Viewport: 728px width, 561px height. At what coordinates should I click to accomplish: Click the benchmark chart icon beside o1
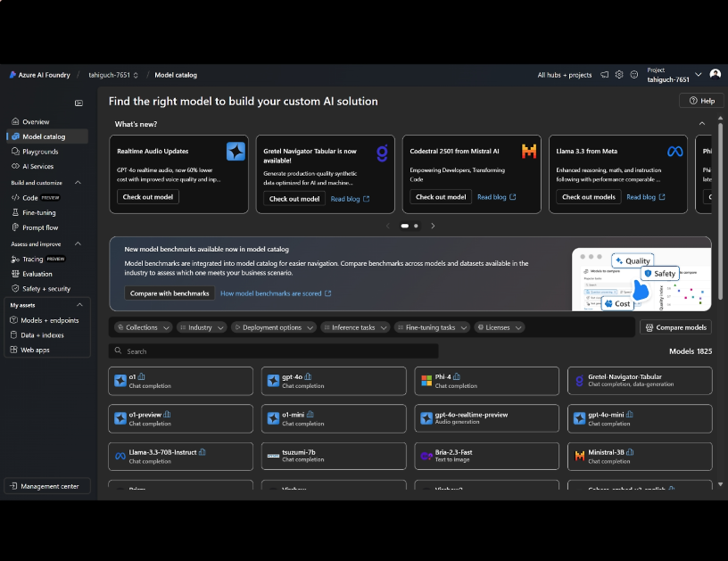coord(141,376)
